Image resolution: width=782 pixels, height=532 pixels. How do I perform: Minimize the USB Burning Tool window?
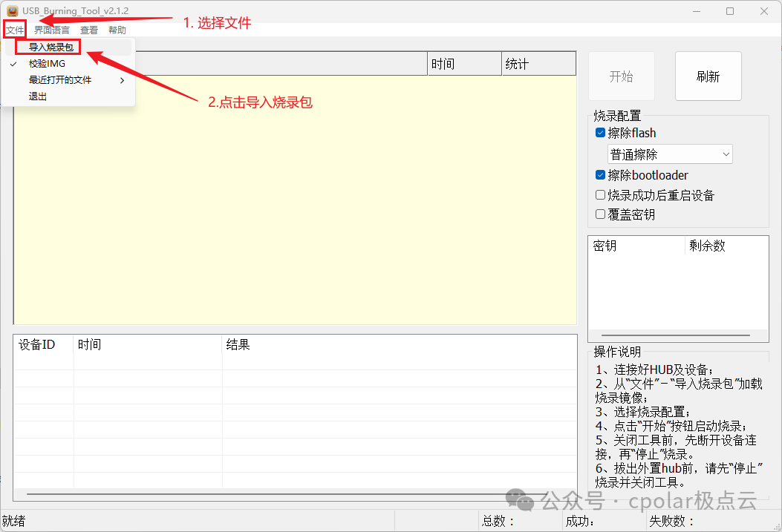[x=697, y=11]
